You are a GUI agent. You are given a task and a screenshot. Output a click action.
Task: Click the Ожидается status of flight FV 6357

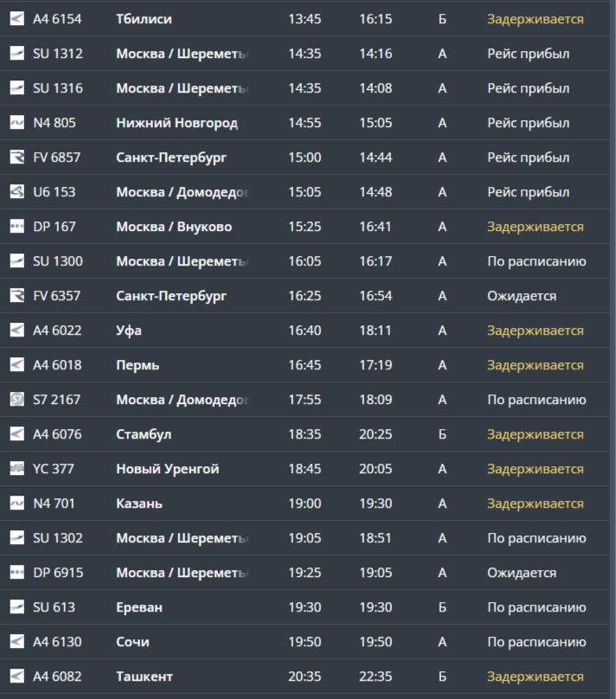point(521,296)
